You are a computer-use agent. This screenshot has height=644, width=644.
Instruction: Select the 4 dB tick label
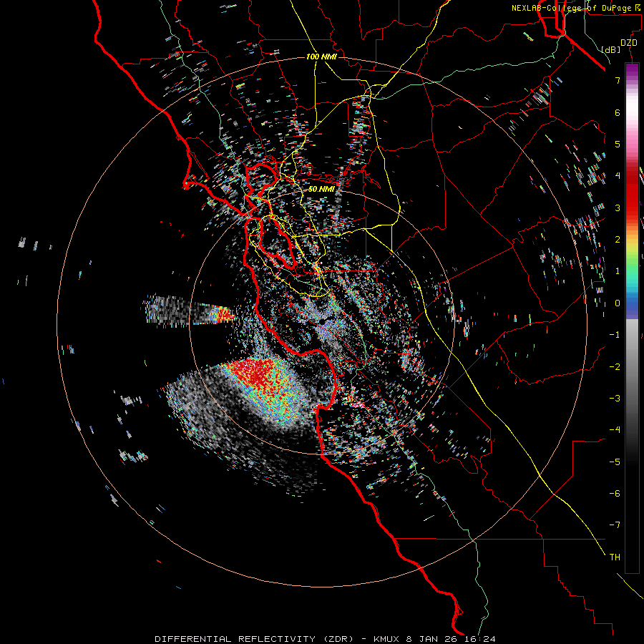pos(618,176)
